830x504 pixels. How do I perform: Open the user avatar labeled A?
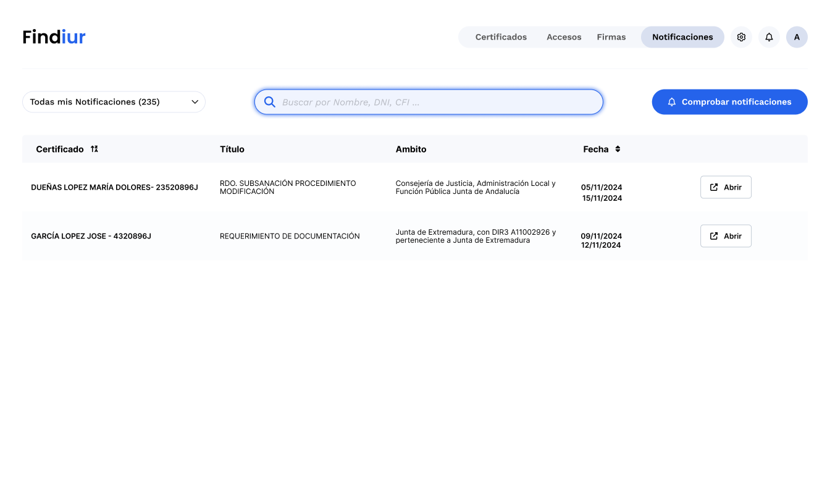pyautogui.click(x=797, y=37)
